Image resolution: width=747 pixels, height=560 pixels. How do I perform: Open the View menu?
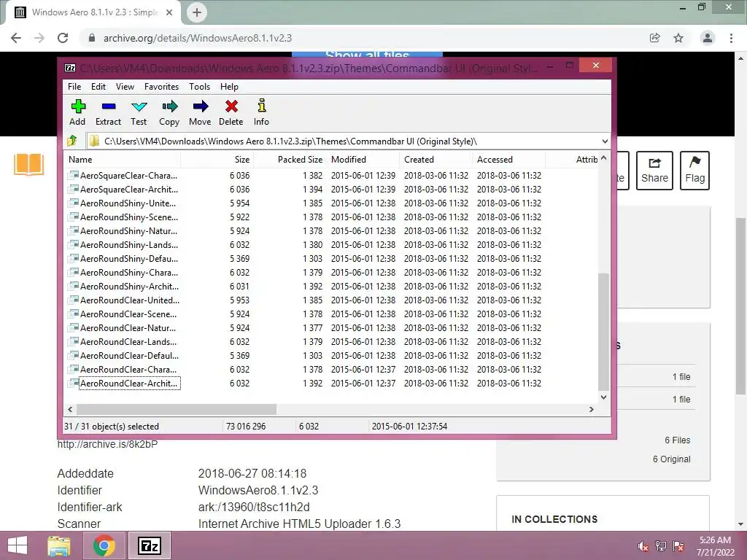(125, 87)
